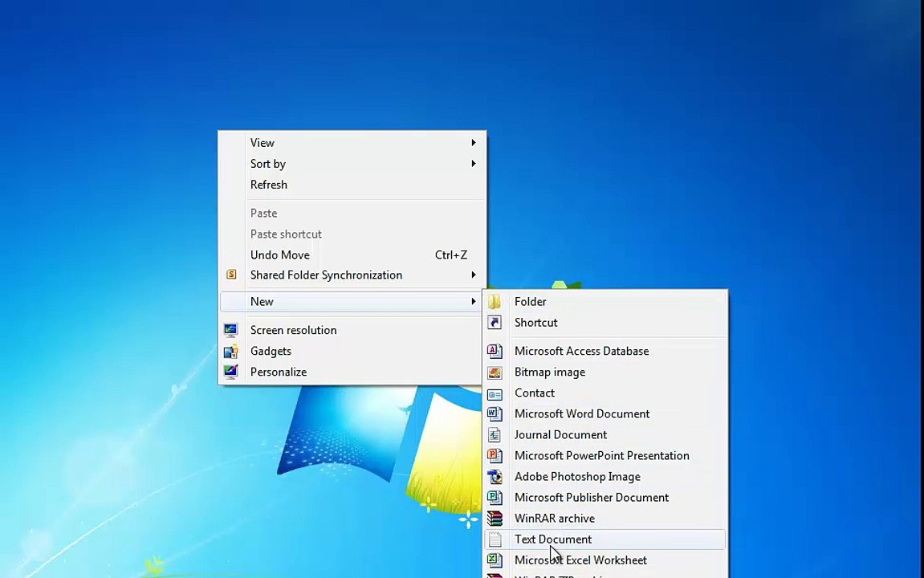Open the Sort by menu entry
The height and width of the screenshot is (578, 924).
[352, 163]
